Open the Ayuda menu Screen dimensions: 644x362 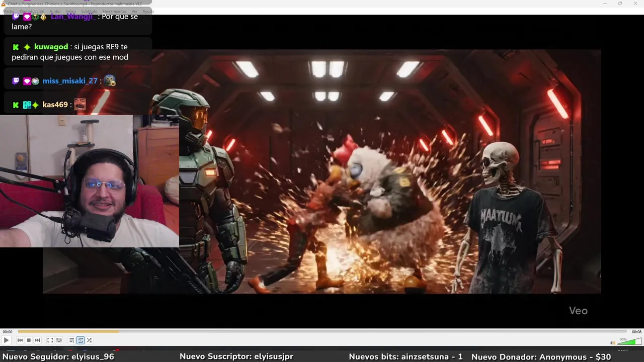click(x=148, y=11)
